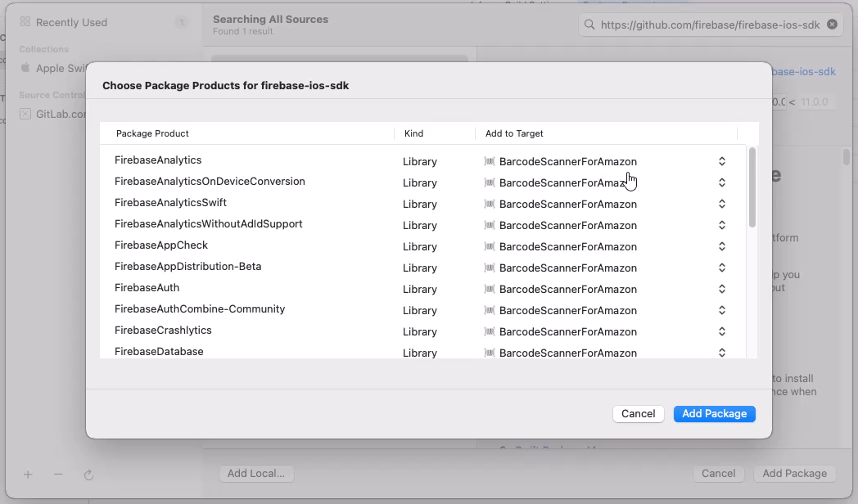Click barcode target icon in FirebaseAnalyticsWithoutAdIdSupport row
The width and height of the screenshot is (858, 504).
(490, 225)
